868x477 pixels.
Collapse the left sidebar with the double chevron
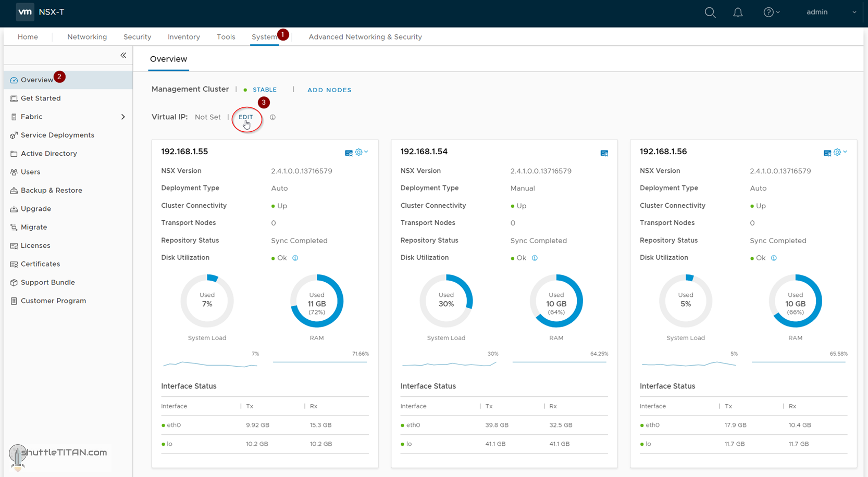pos(123,55)
